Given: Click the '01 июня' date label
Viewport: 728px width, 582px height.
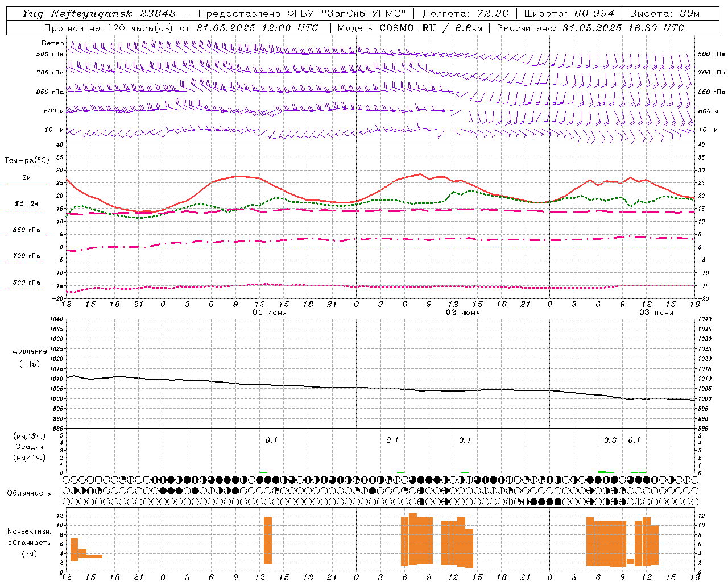Looking at the screenshot, I should (x=270, y=313).
